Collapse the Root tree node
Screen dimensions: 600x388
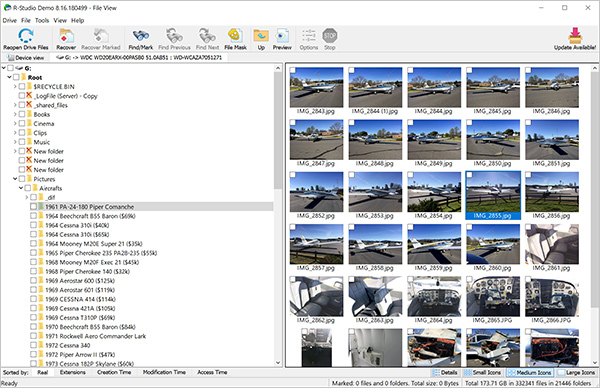tap(9, 77)
